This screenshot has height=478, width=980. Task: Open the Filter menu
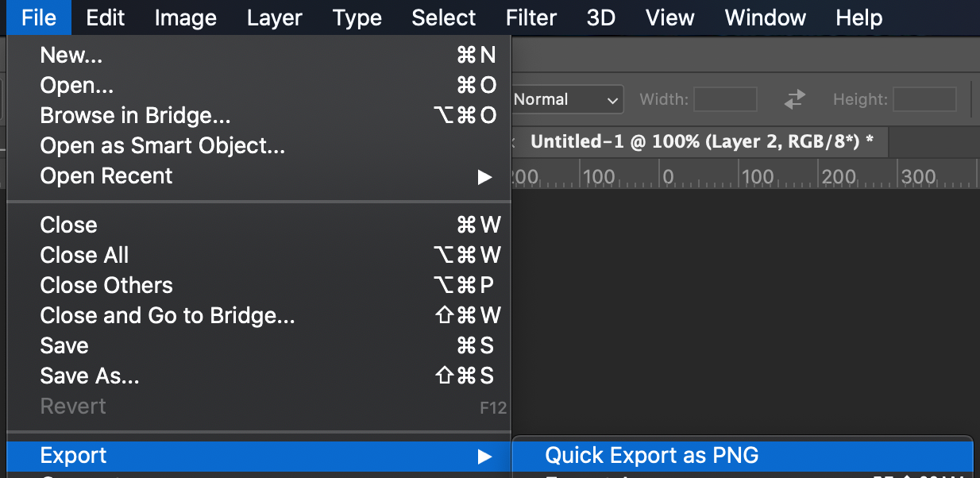tap(531, 17)
